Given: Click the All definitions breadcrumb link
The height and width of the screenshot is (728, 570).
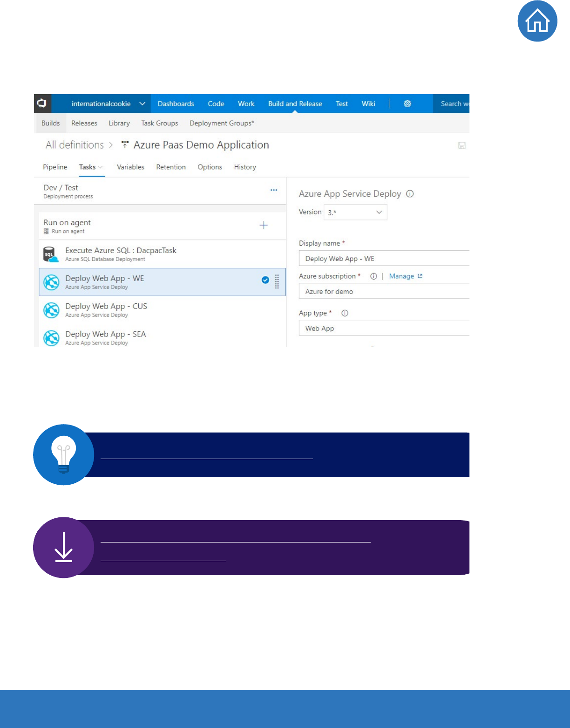Looking at the screenshot, I should pos(75,145).
